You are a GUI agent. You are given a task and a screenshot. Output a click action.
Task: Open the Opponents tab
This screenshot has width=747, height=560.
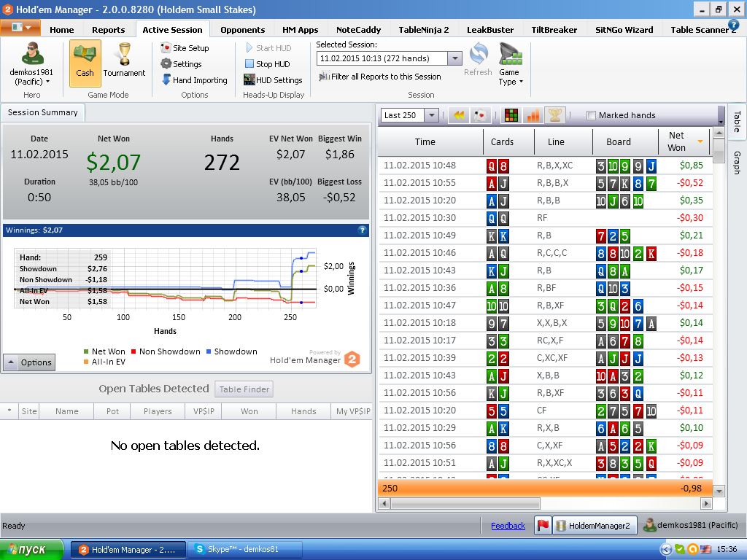tap(242, 29)
